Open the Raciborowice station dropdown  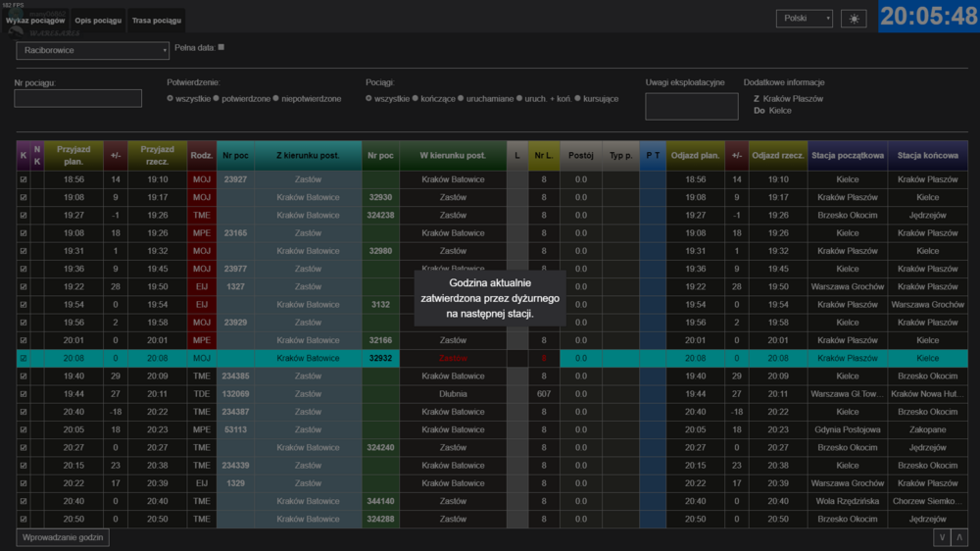[93, 50]
